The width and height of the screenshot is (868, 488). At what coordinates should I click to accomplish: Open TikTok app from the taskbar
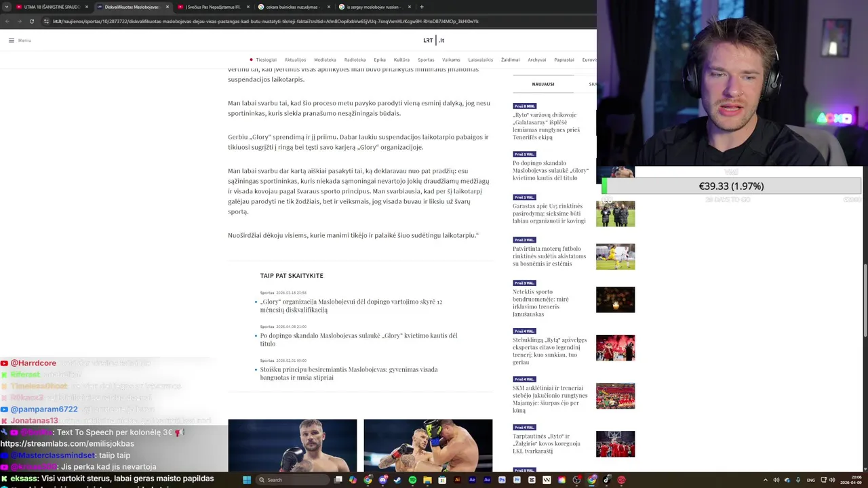point(607,480)
